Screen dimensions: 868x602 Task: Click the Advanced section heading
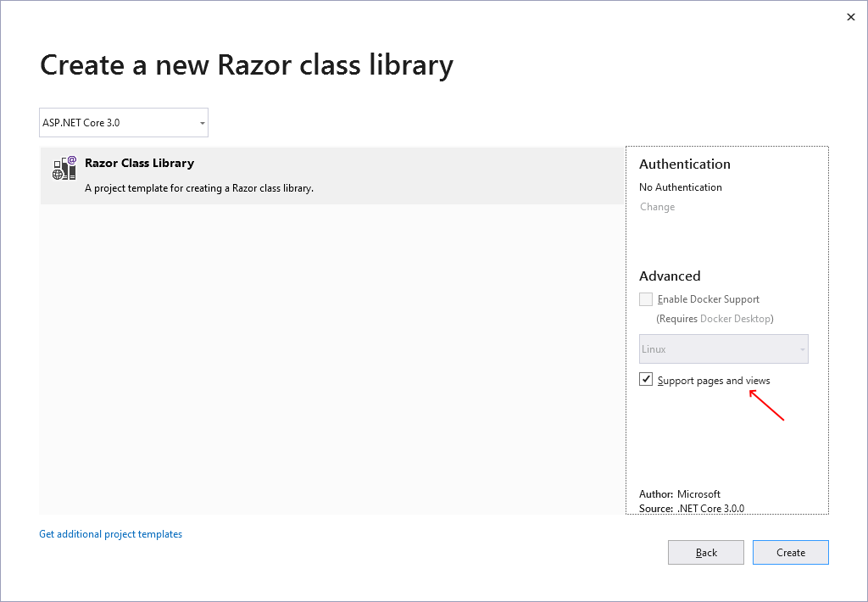tap(670, 276)
